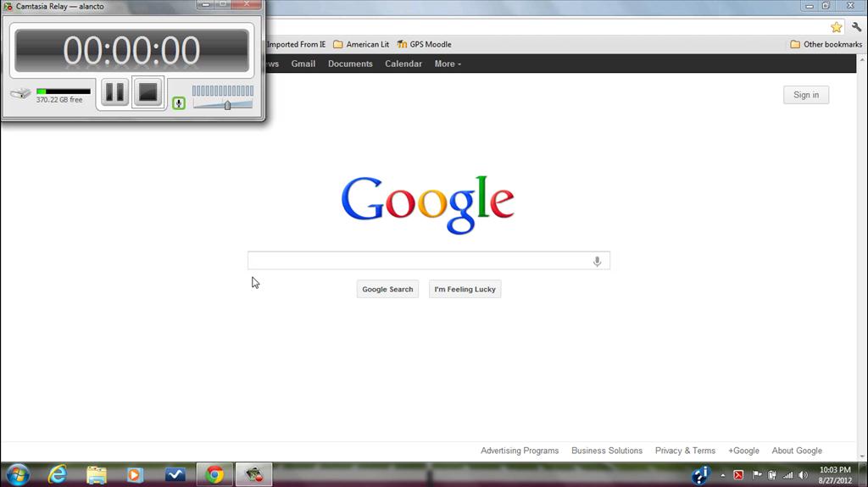Open Gmail from the Google bar

[x=303, y=64]
